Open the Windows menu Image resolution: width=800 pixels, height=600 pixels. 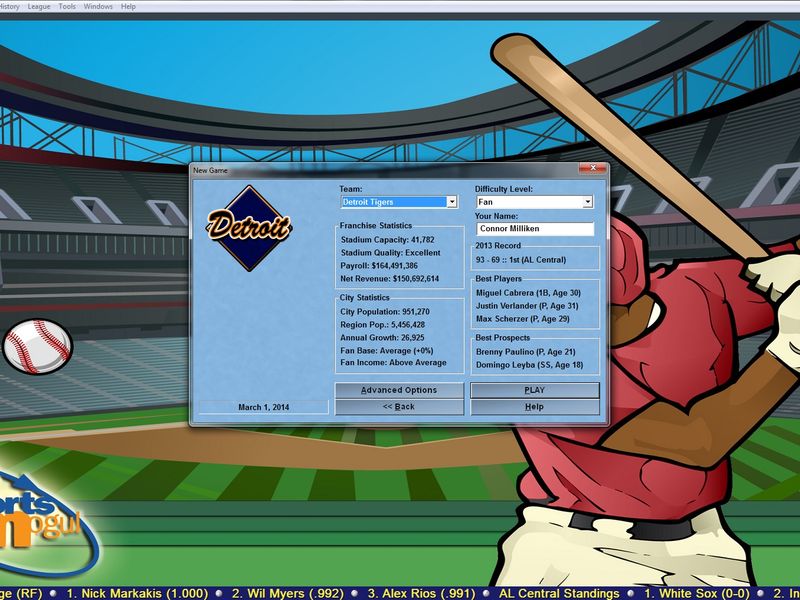coord(98,6)
